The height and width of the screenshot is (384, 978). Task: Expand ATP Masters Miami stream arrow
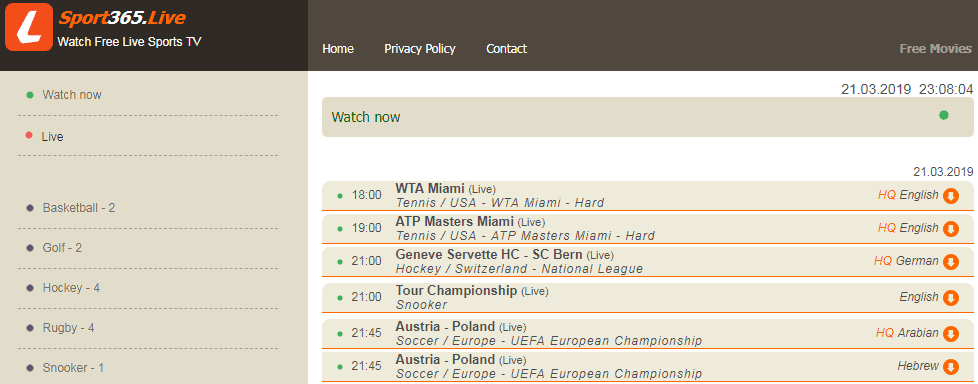click(951, 229)
